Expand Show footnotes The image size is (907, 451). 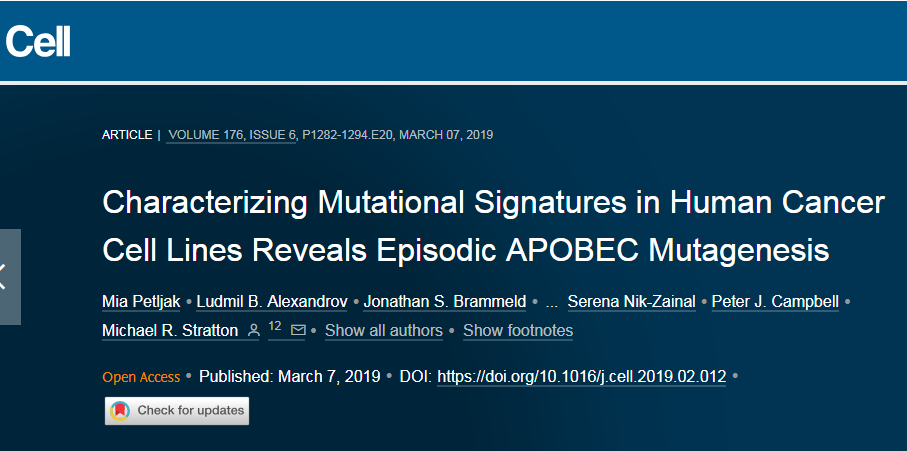(x=518, y=331)
